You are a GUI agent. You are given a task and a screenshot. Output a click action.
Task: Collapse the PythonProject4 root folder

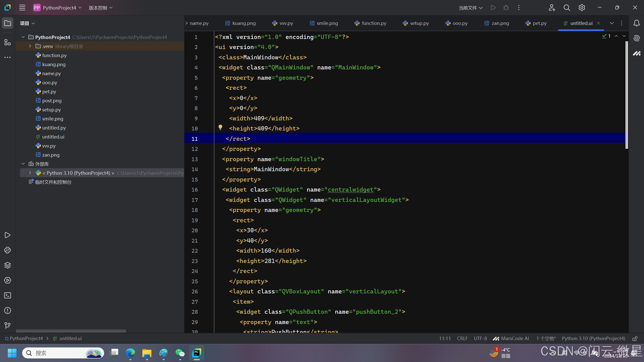(23, 37)
